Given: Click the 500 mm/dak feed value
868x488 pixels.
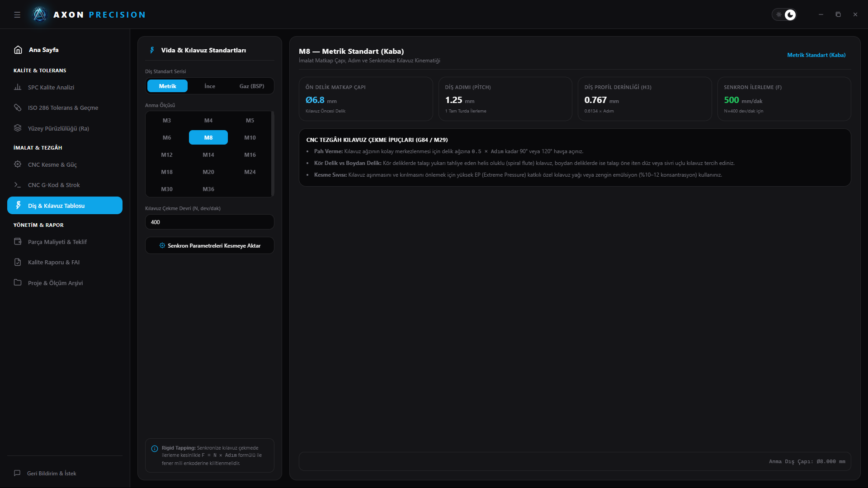Looking at the screenshot, I should click(731, 100).
